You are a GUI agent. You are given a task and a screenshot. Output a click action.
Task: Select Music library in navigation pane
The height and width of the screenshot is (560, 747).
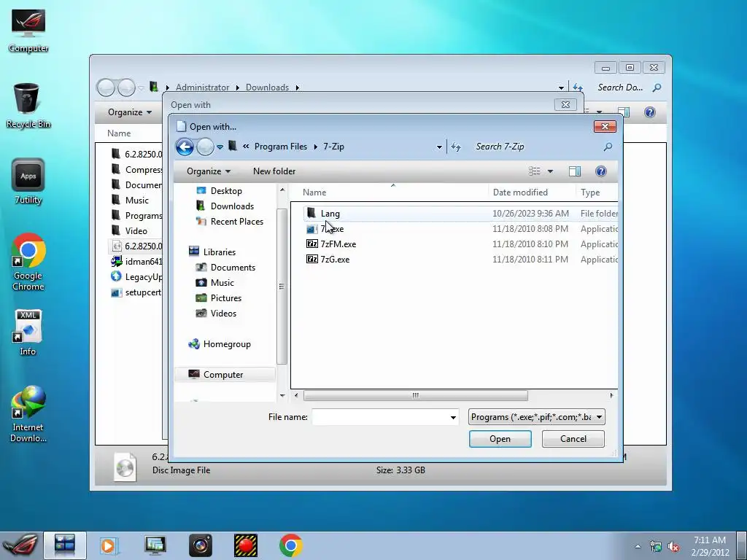222,283
